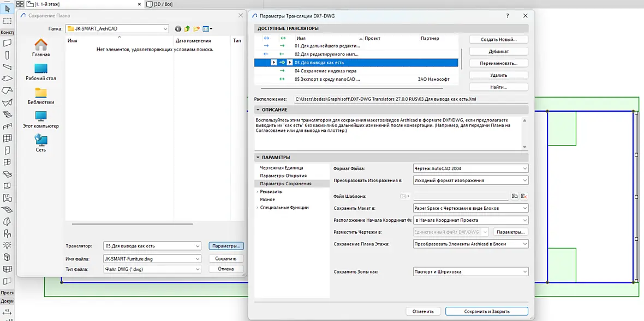Browse for template file icon
Image resolution: width=644 pixels, height=321 pixels.
coord(515,196)
